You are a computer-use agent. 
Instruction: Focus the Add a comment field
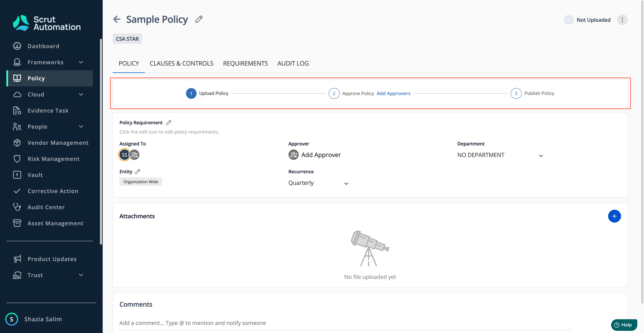tap(345, 323)
